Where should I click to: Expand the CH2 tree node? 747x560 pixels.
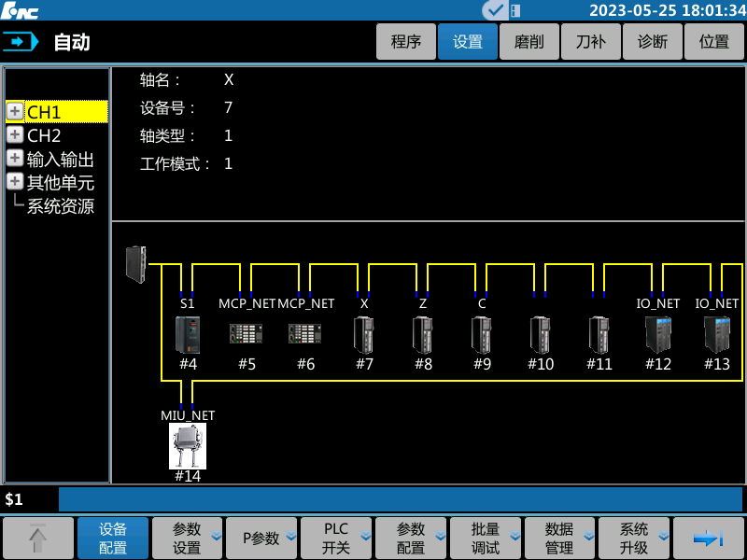pyautogui.click(x=15, y=135)
